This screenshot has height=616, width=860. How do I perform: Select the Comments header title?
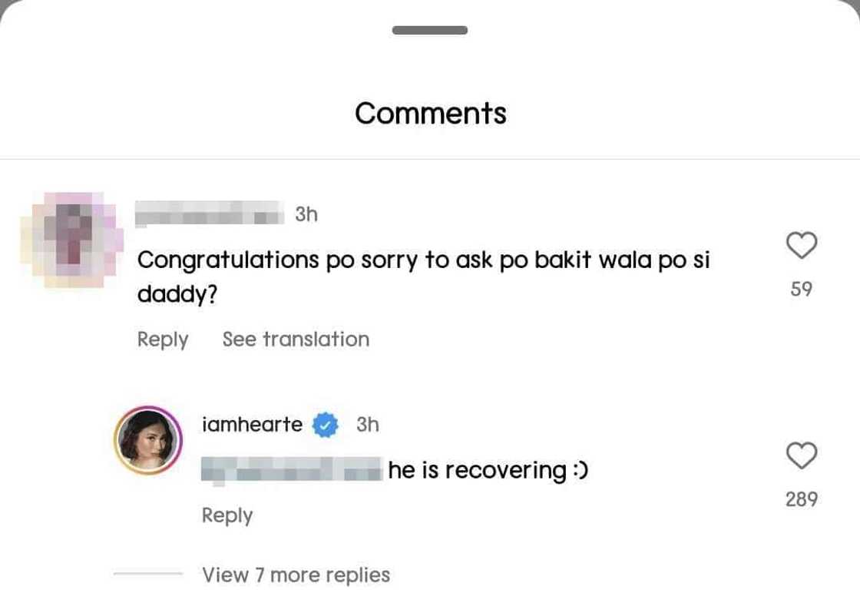[x=431, y=114]
